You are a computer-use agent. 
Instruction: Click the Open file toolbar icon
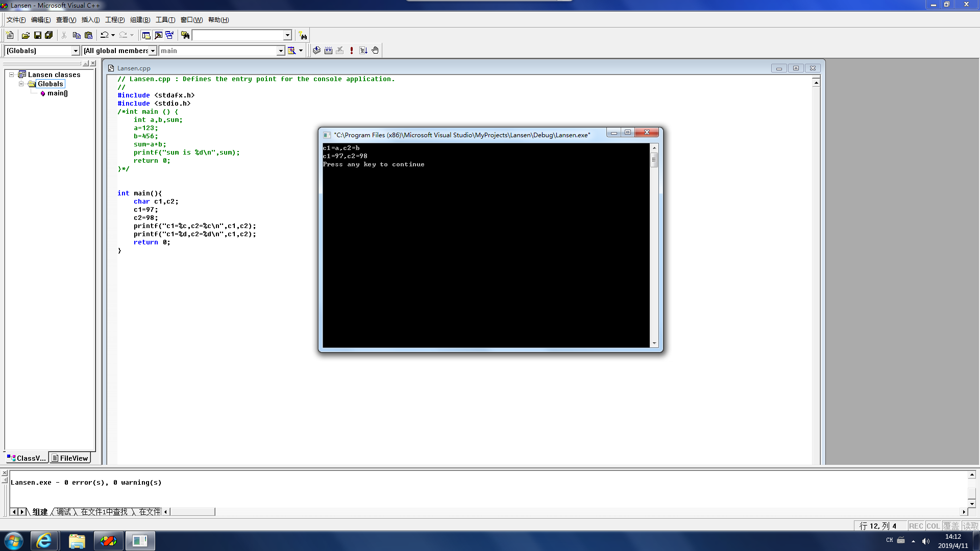(x=26, y=35)
